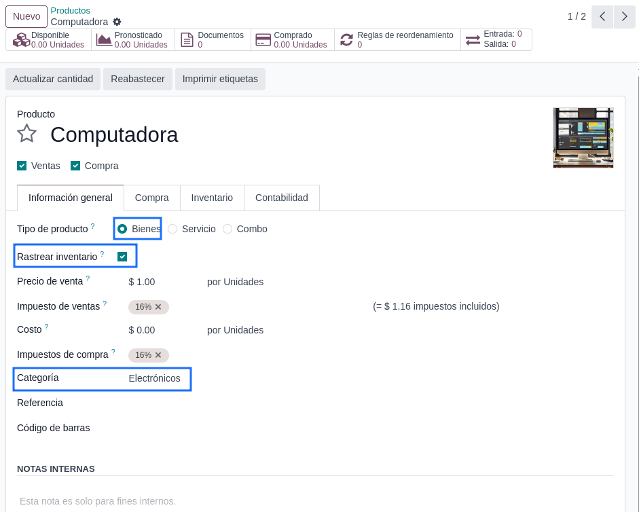This screenshot has height=512, width=640.
Task: Click the Pronosticado 0.00 Unidades stat button
Action: pyautogui.click(x=133, y=40)
